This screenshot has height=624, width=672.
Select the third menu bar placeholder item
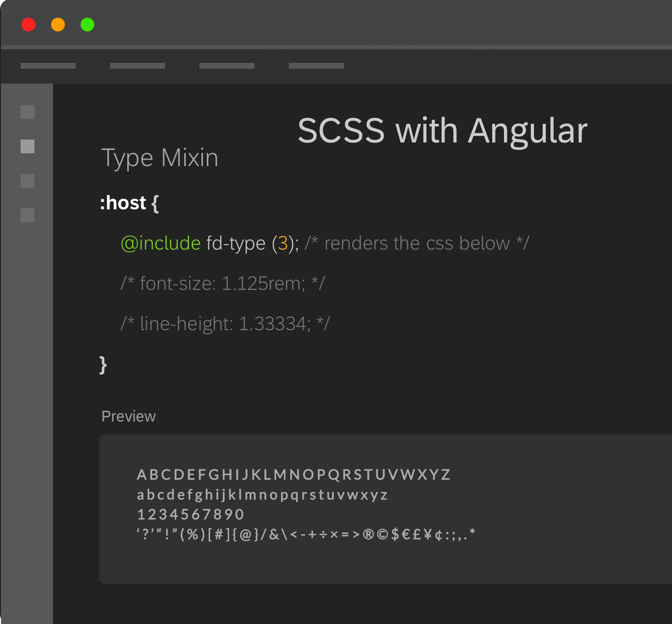[227, 66]
